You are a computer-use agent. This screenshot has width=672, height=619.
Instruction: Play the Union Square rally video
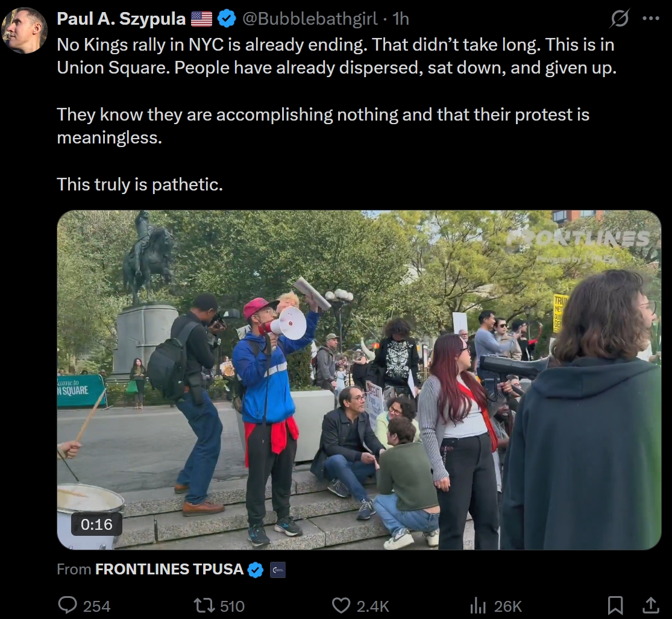pyautogui.click(x=359, y=380)
